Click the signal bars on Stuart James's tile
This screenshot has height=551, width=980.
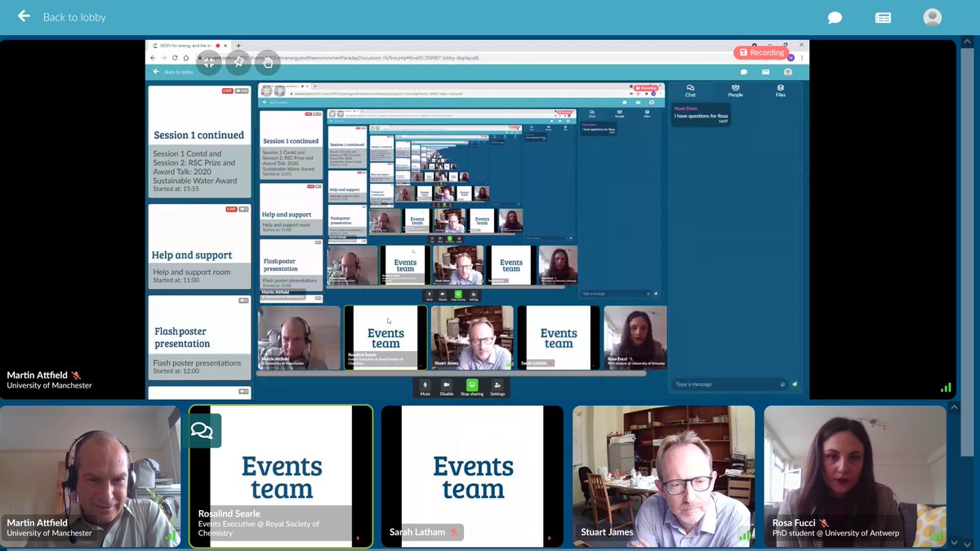coord(746,535)
